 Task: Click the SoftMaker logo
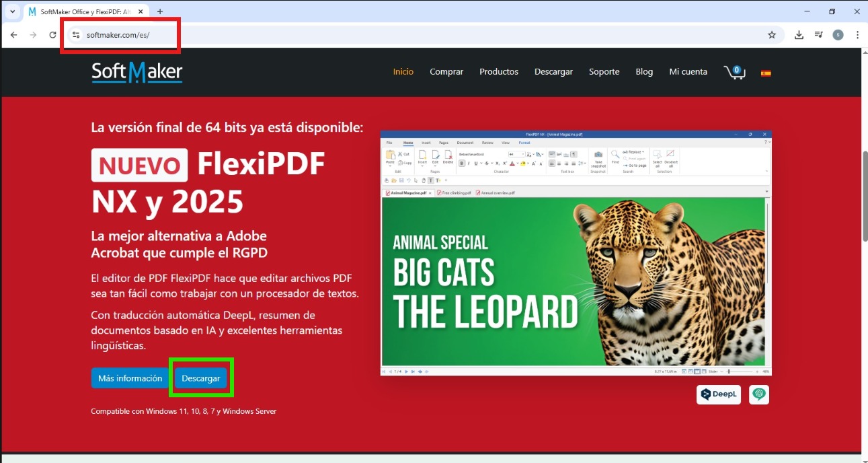pos(137,72)
